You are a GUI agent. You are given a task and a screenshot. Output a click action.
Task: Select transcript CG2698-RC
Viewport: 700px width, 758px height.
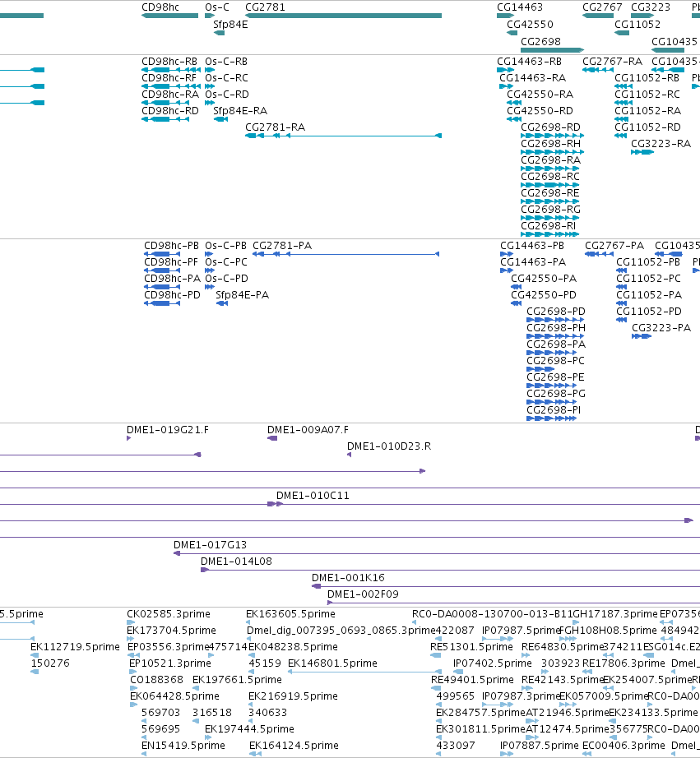550,185
